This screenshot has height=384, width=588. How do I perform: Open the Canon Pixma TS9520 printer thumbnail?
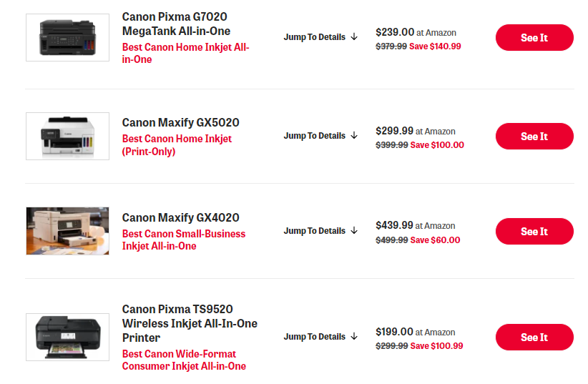click(x=67, y=337)
